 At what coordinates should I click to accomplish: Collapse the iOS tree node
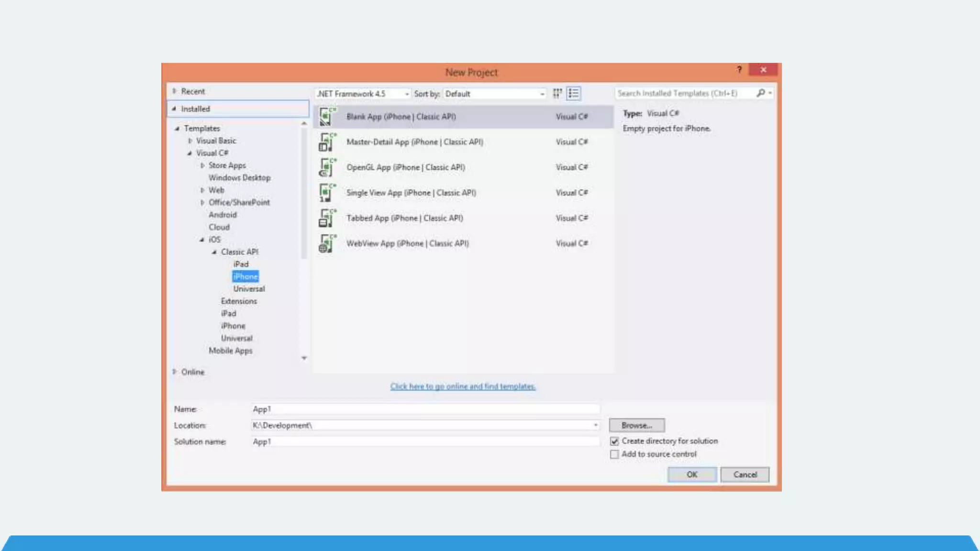[x=202, y=240]
